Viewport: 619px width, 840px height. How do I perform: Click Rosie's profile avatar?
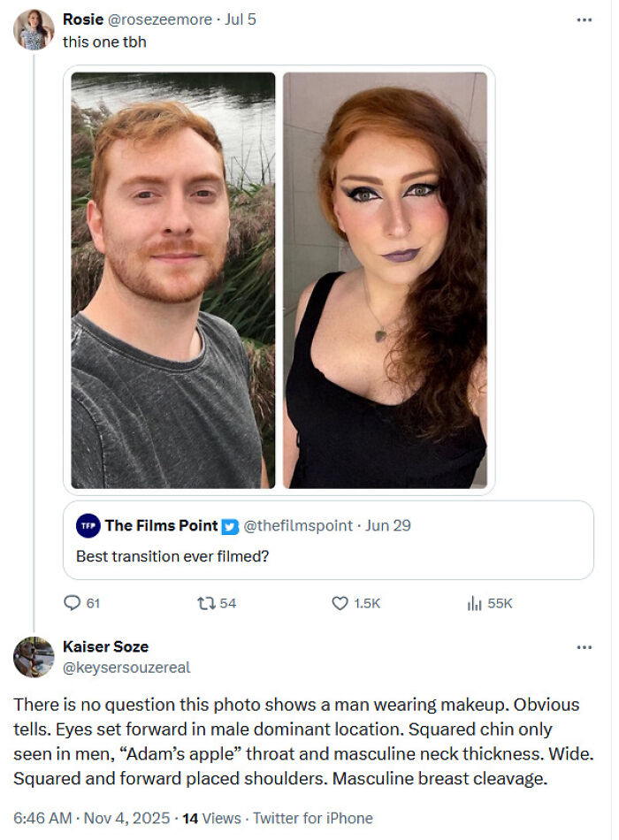point(32,22)
